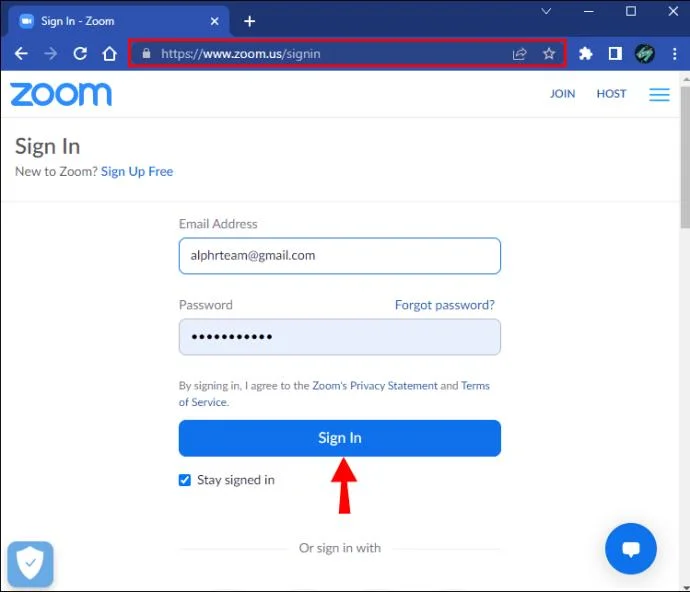The height and width of the screenshot is (592, 690).
Task: Minimize the browser window
Action: tap(588, 11)
